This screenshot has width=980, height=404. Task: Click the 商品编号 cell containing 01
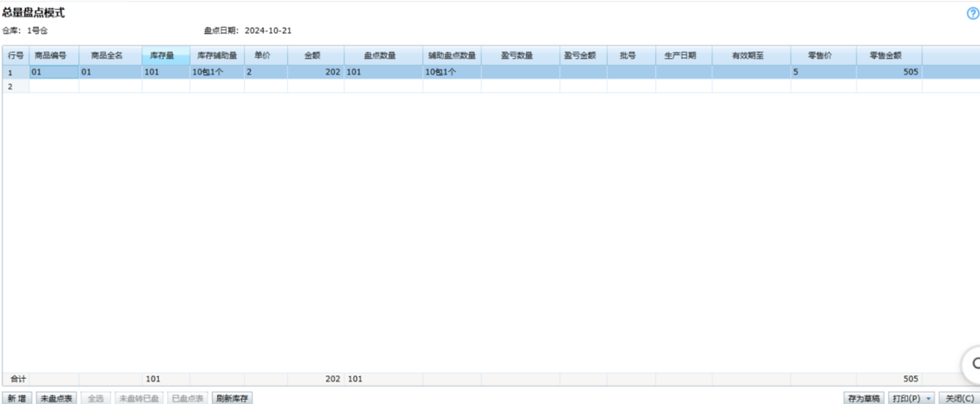[53, 72]
